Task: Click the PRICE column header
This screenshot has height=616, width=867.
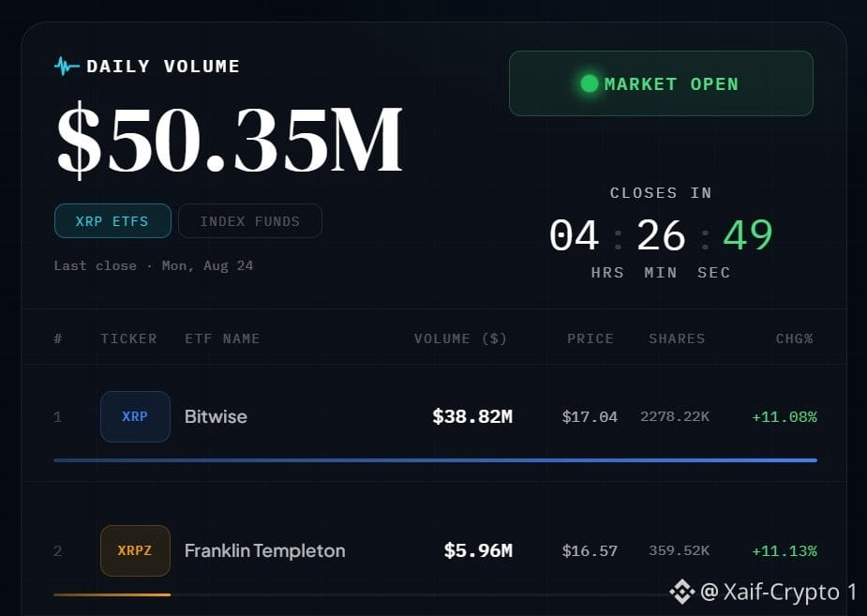Action: pyautogui.click(x=590, y=338)
